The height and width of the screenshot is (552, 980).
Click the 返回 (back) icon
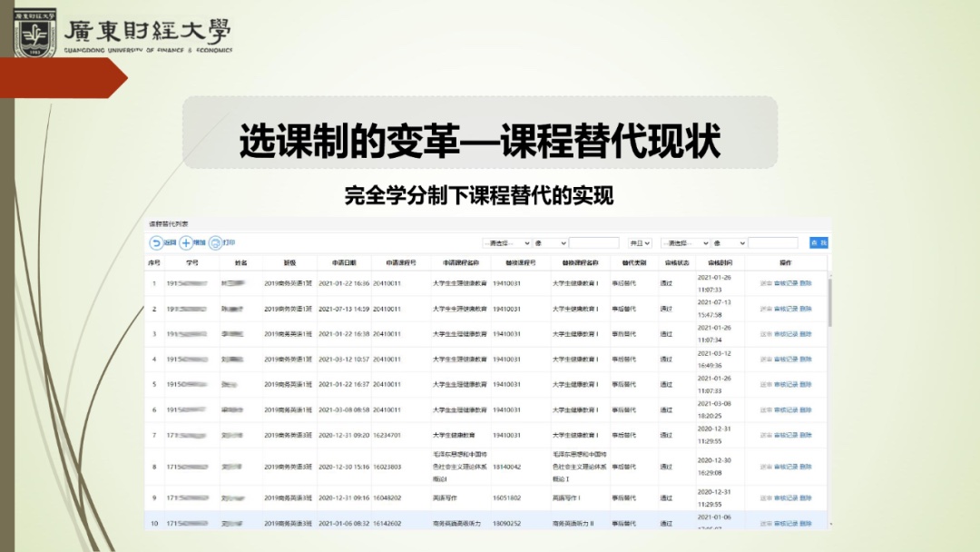[x=156, y=243]
